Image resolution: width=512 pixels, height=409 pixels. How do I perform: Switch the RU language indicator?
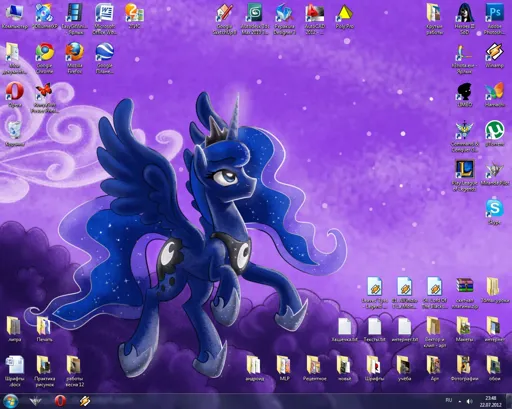coord(449,400)
